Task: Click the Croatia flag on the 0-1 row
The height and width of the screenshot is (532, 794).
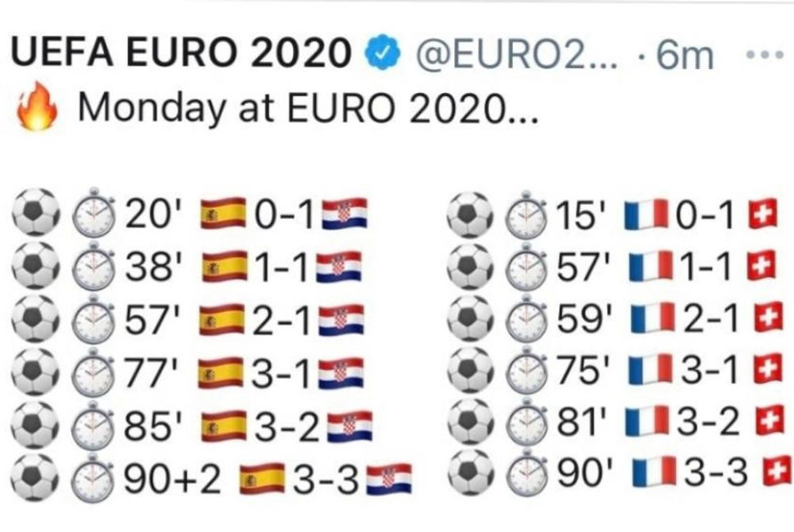Action: pos(344,214)
